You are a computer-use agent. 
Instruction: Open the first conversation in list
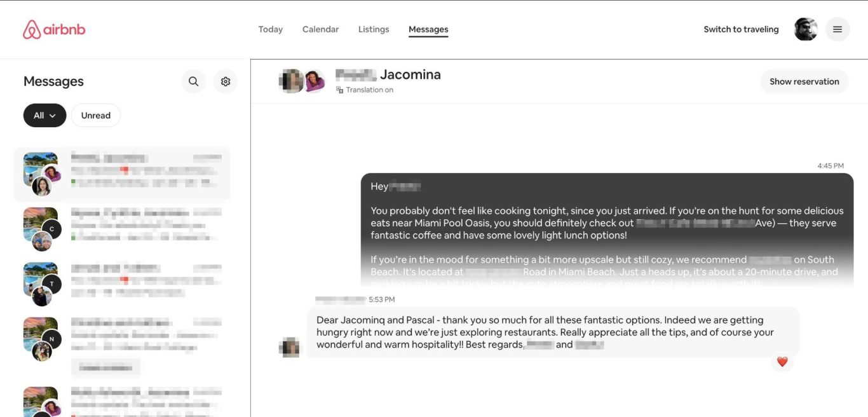pyautogui.click(x=122, y=174)
